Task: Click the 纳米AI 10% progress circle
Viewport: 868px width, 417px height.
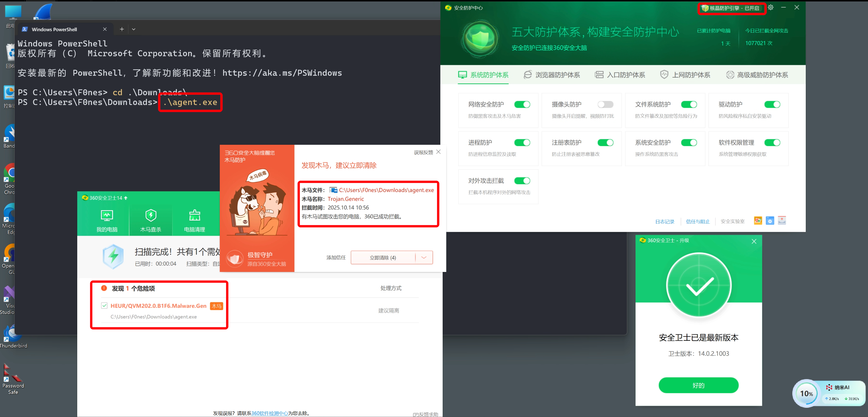Action: [x=807, y=393]
